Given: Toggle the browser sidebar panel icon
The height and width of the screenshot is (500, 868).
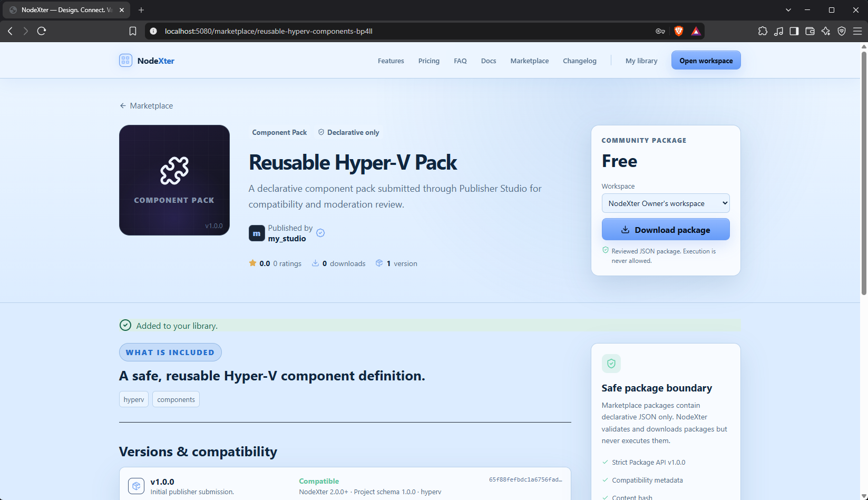Looking at the screenshot, I should pos(794,31).
